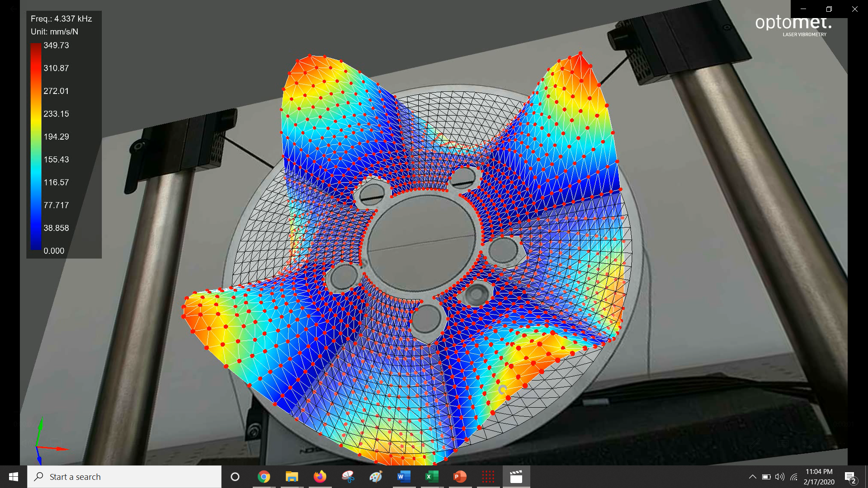
Task: Open the Snipping tool taskbar icon
Action: point(348,477)
